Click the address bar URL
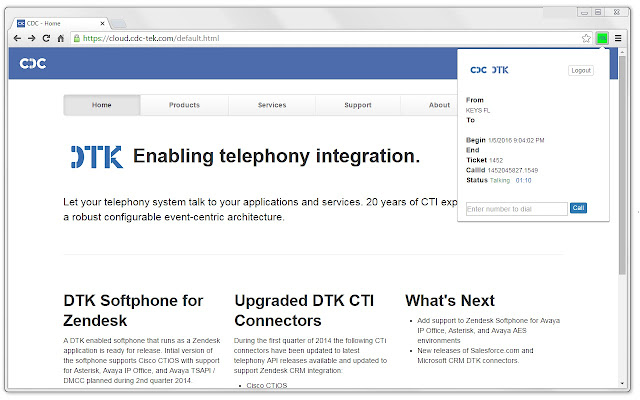640x400 pixels. click(x=151, y=38)
